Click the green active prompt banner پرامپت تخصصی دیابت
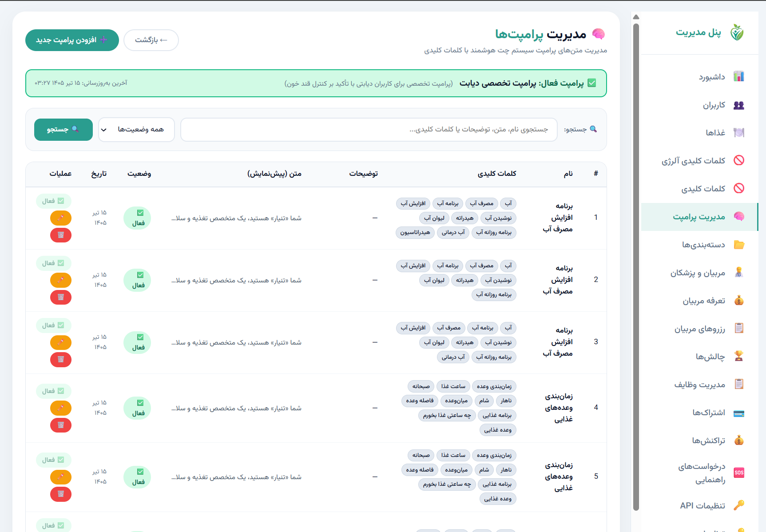The height and width of the screenshot is (532, 766). [x=316, y=83]
